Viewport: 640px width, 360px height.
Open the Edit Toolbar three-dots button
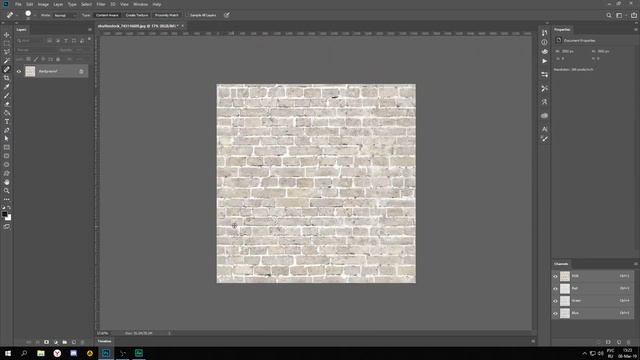(7, 199)
